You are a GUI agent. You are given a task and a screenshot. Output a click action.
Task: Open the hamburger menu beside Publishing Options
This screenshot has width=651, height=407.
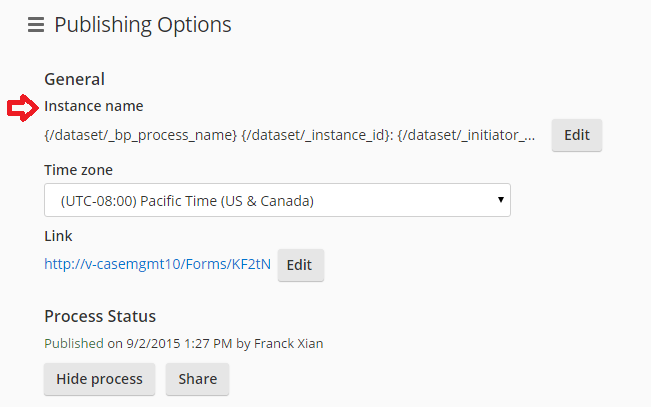(36, 25)
